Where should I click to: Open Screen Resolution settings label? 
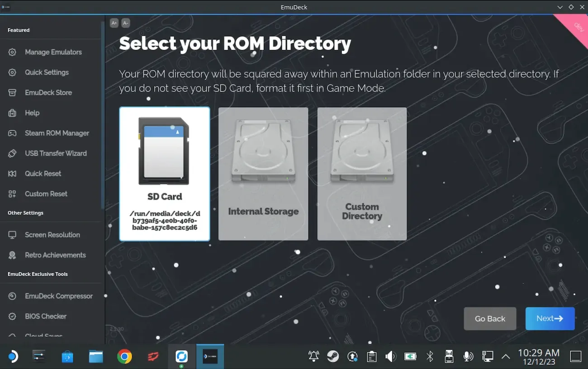[52, 235]
